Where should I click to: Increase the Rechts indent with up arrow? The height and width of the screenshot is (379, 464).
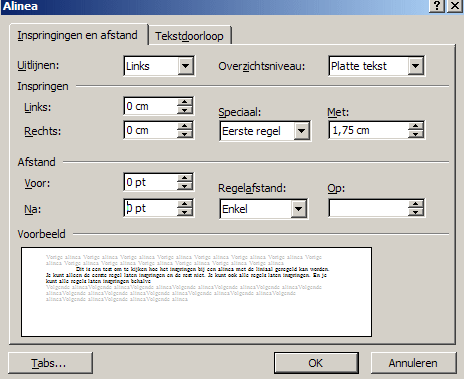pyautogui.click(x=185, y=126)
